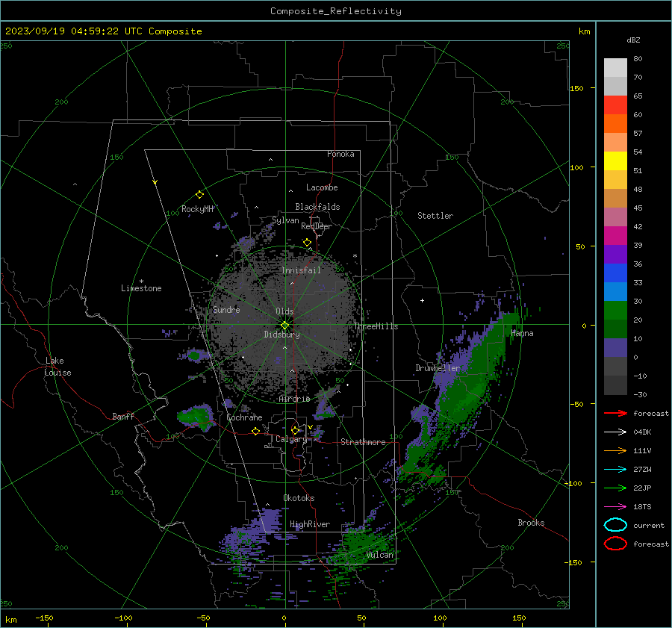Click the Sundre label

(226, 309)
